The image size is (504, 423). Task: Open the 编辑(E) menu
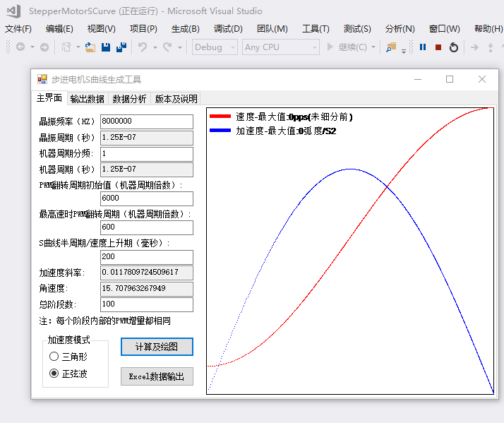(x=59, y=29)
